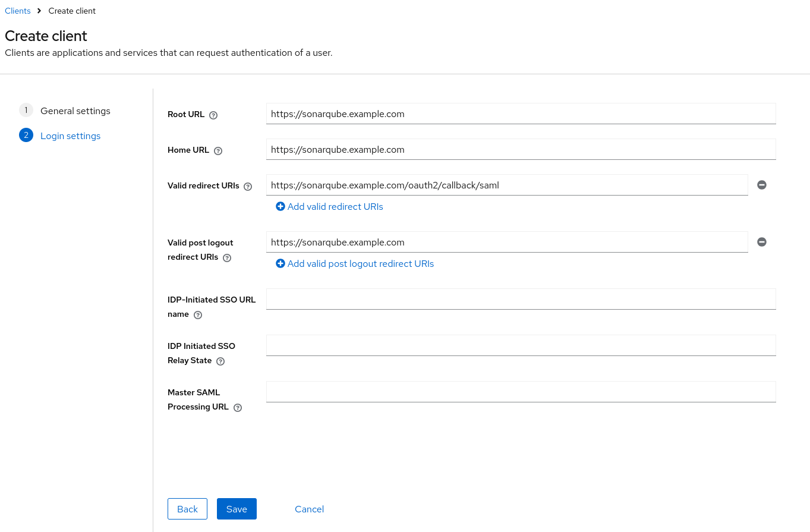Click help icon for Master SAML Processing URL
This screenshot has height=532, width=810.
tap(237, 407)
